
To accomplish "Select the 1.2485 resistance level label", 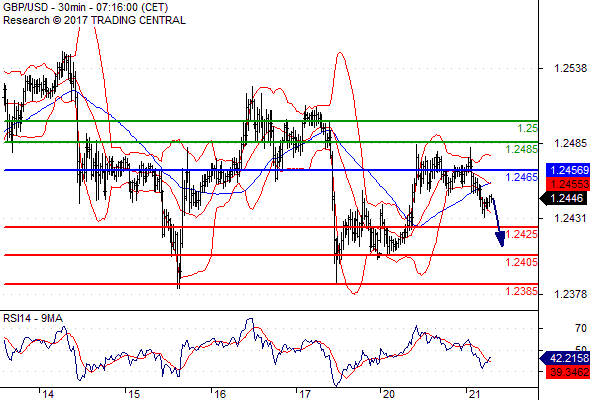I will [x=521, y=149].
